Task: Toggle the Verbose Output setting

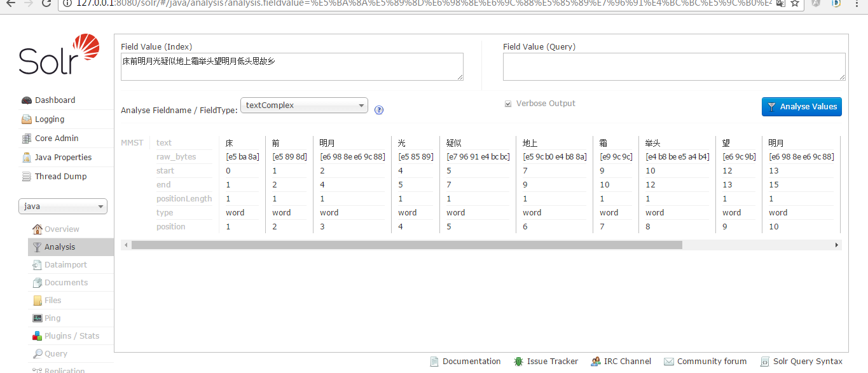Action: coord(508,103)
